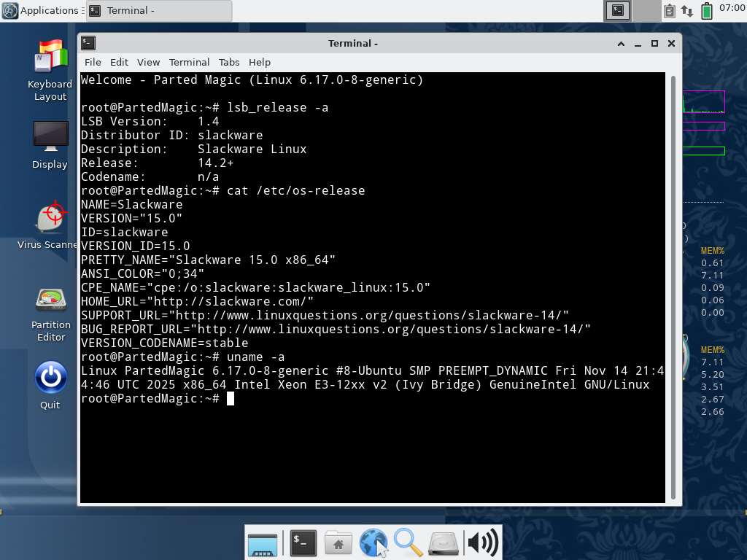Adjust volume via the speaker icon
747x560 pixels.
coord(484,542)
